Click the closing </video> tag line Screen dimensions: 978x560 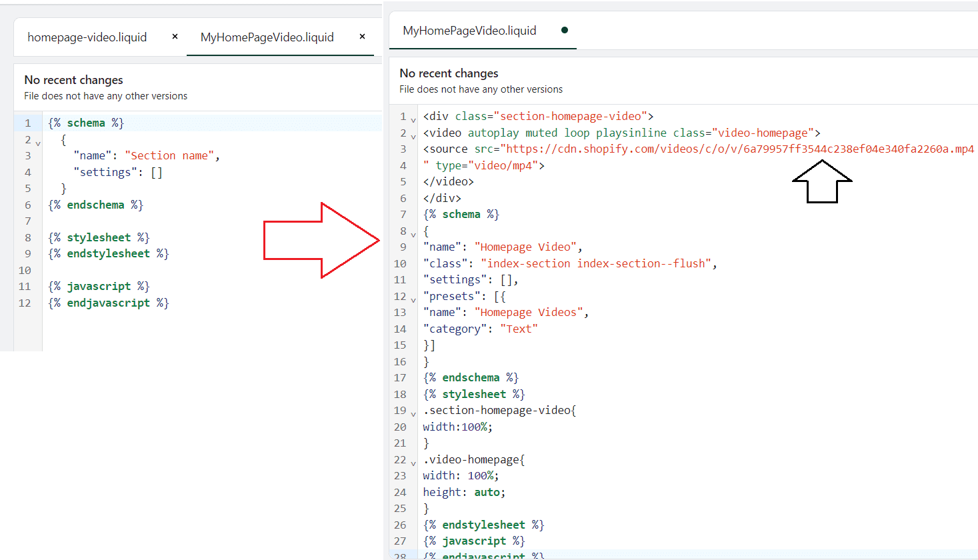448,181
